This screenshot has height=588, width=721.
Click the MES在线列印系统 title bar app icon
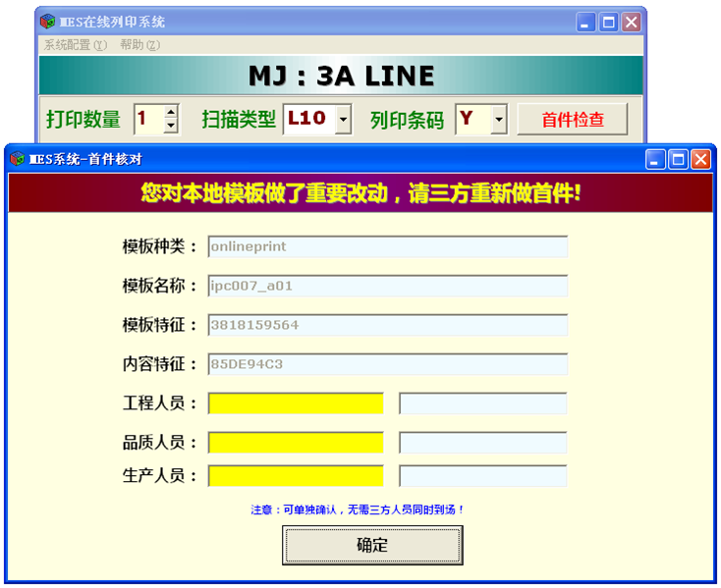46,22
